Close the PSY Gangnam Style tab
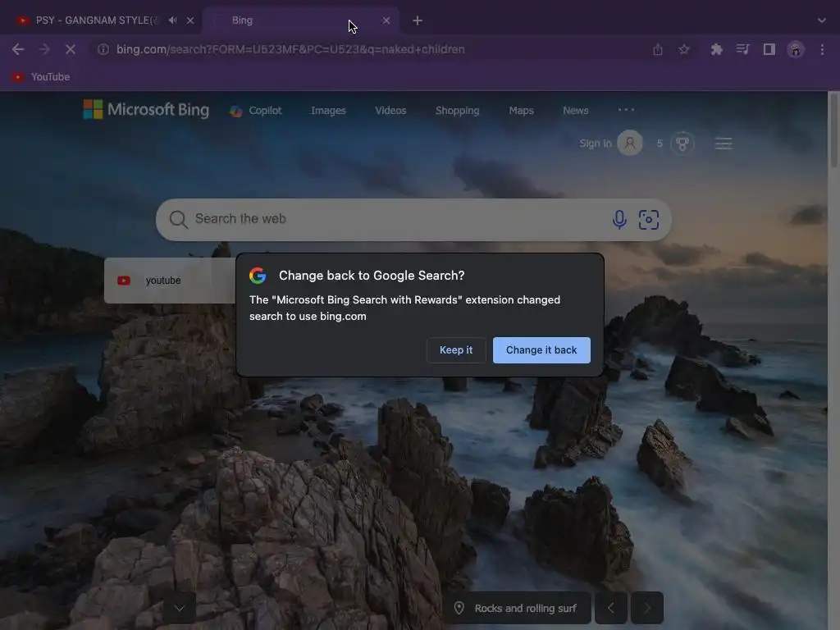Screen dimensions: 840x630 pyautogui.click(x=190, y=21)
